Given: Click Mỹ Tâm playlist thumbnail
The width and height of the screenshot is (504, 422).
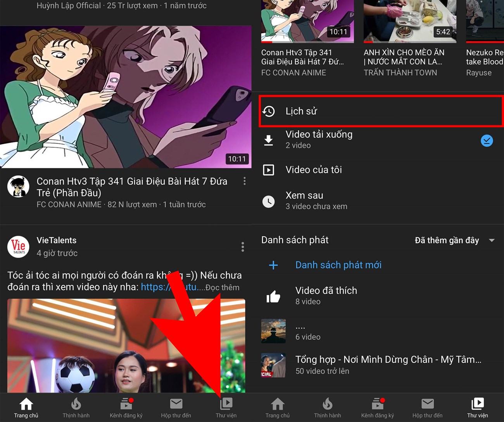Looking at the screenshot, I should coord(273,365).
